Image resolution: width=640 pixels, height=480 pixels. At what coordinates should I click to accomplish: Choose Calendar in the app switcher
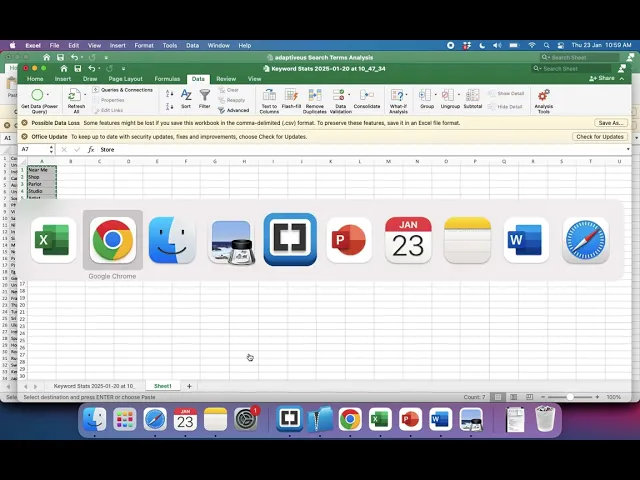408,240
